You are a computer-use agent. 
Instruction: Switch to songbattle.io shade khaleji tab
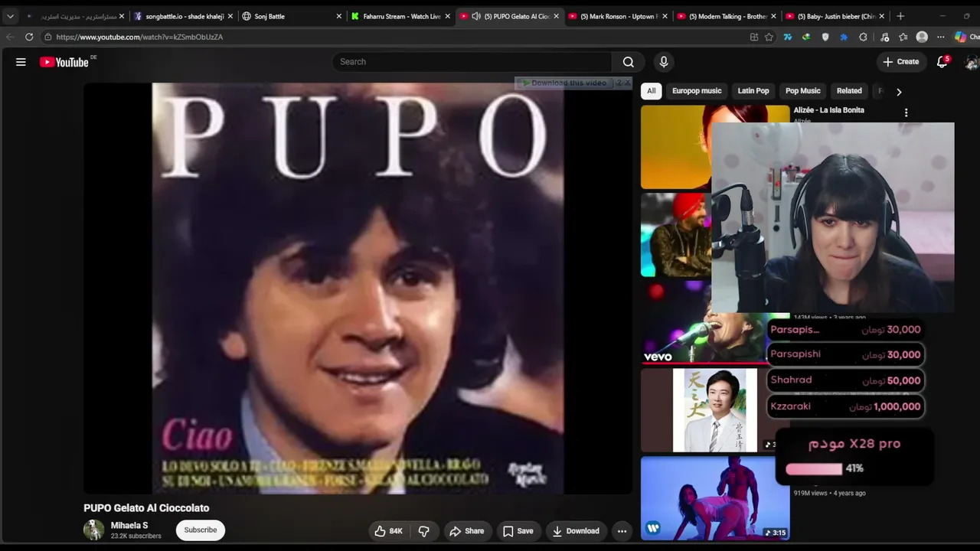[x=183, y=16]
